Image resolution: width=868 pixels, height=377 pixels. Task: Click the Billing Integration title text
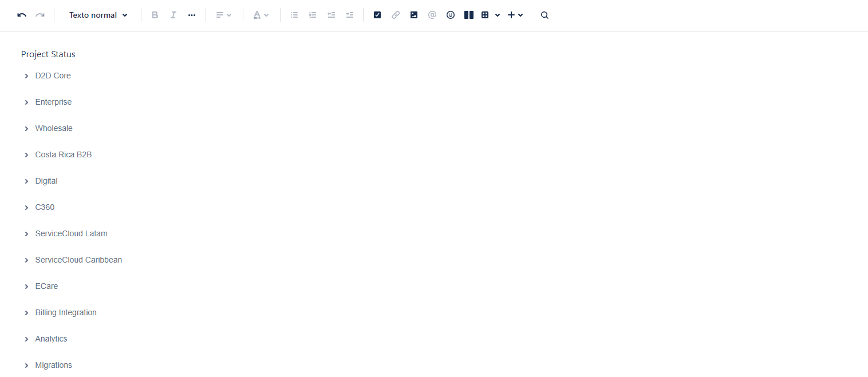click(66, 312)
